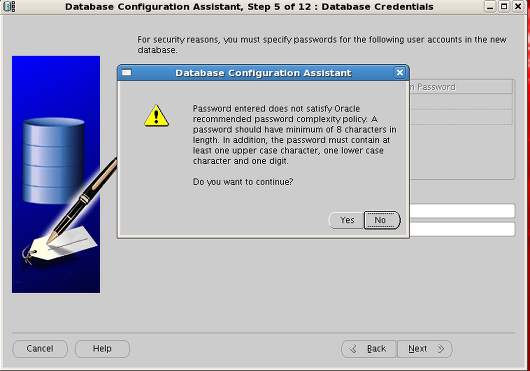530x371 pixels.
Task: Click No in the password warning dialog
Action: [382, 220]
